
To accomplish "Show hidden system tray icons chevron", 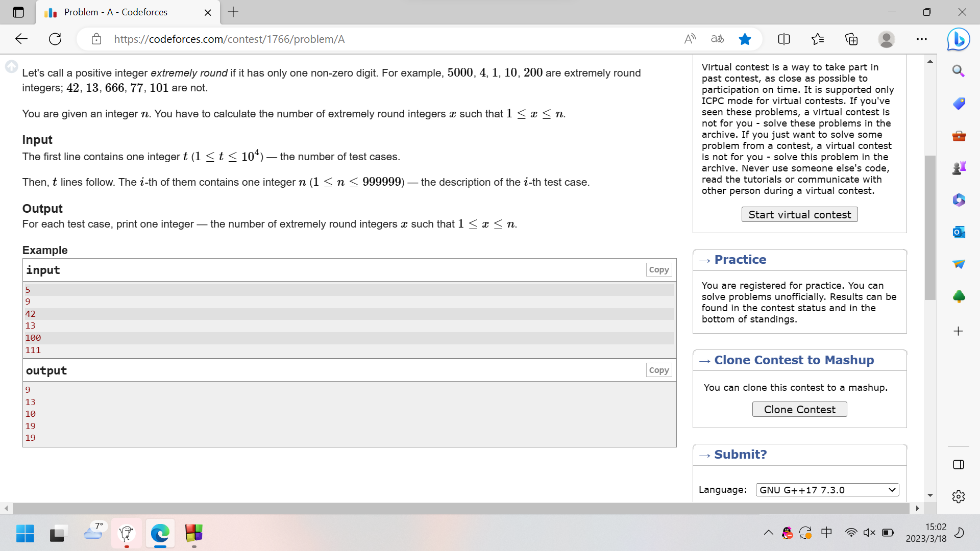I will (x=768, y=533).
